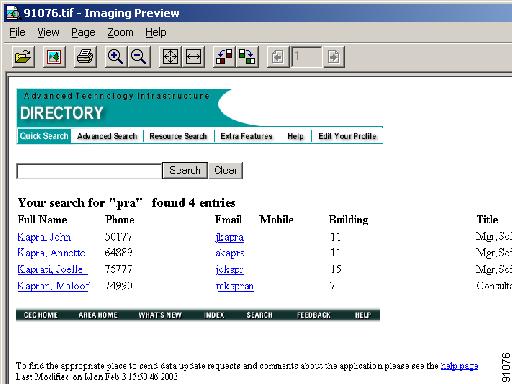512x384 pixels.
Task: Open the File menu
Action: point(17,32)
